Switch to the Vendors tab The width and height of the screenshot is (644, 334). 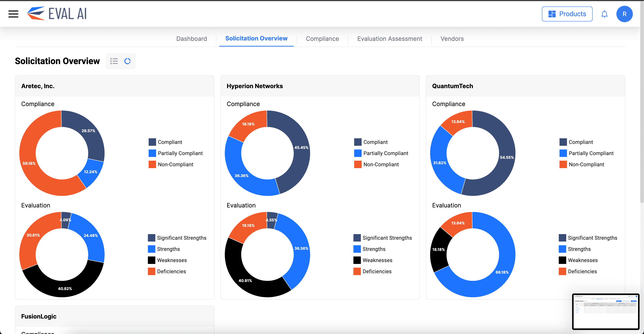click(452, 39)
